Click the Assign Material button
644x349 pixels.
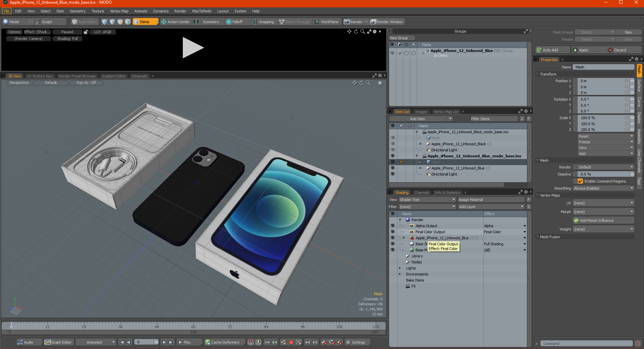coord(491,200)
